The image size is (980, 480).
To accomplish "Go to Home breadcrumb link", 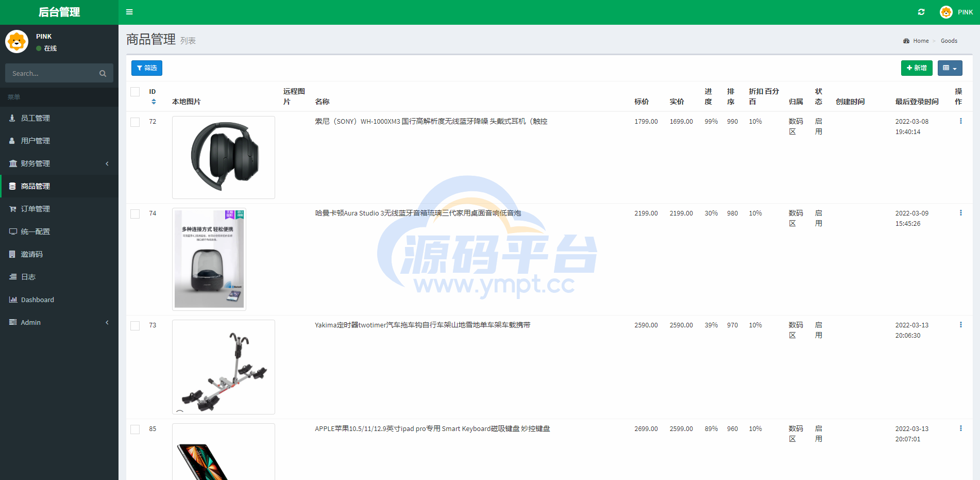I will click(921, 41).
